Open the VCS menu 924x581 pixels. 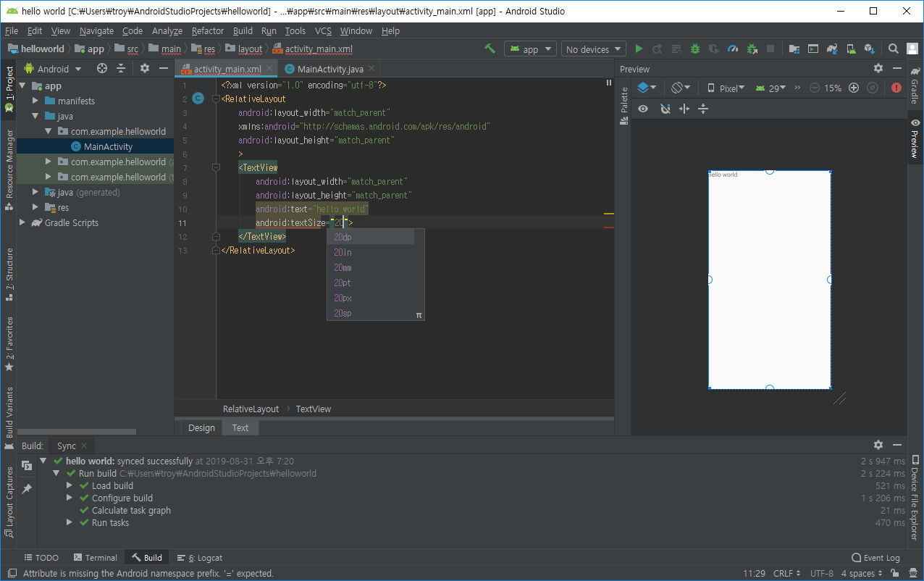(323, 30)
